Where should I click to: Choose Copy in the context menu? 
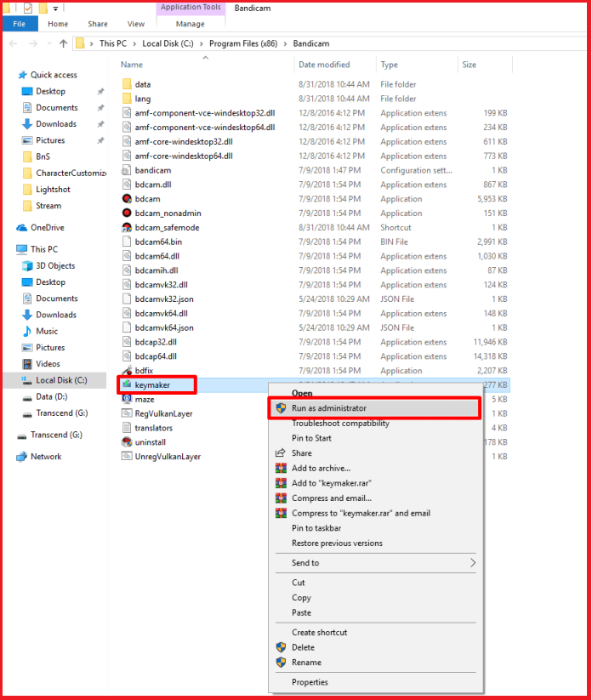(x=301, y=597)
